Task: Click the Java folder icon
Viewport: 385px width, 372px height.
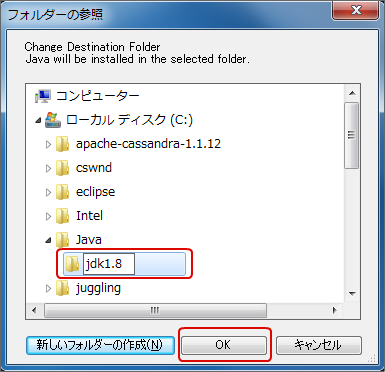Action: coord(62,240)
